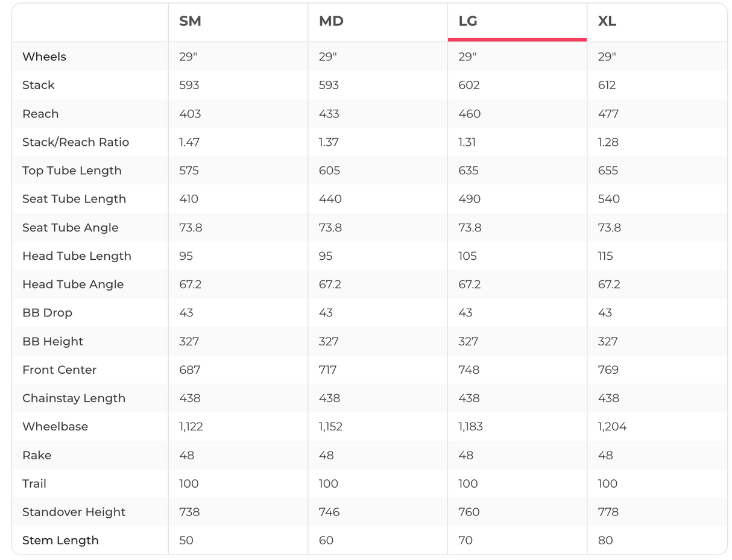Image resolution: width=732 pixels, height=560 pixels.
Task: Click the SM Stack/Reach ratio value 1.47
Action: [189, 142]
